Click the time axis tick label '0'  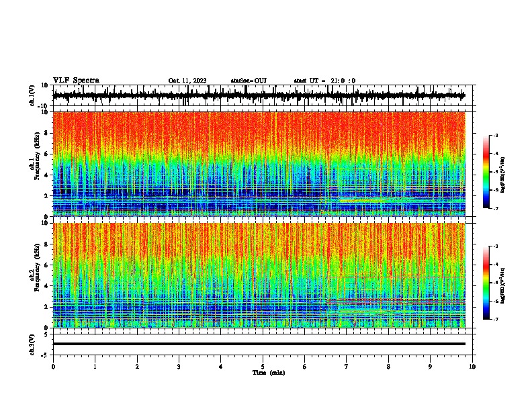(53, 367)
